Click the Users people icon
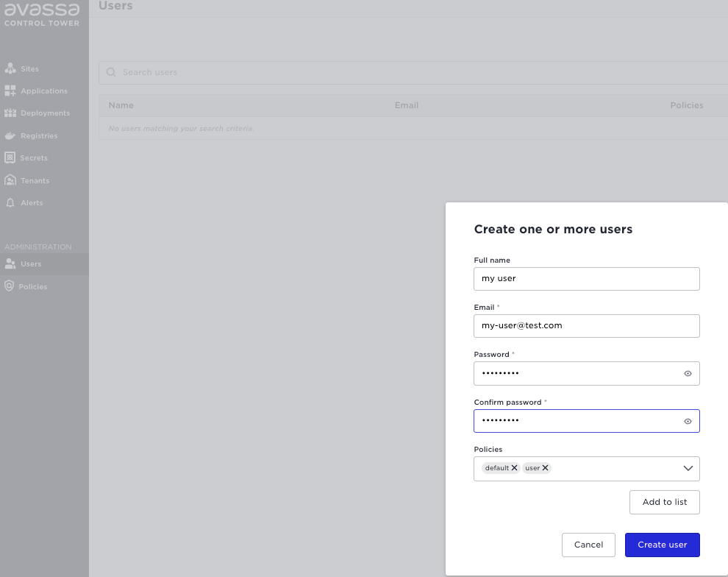Image resolution: width=728 pixels, height=577 pixels. (x=10, y=264)
